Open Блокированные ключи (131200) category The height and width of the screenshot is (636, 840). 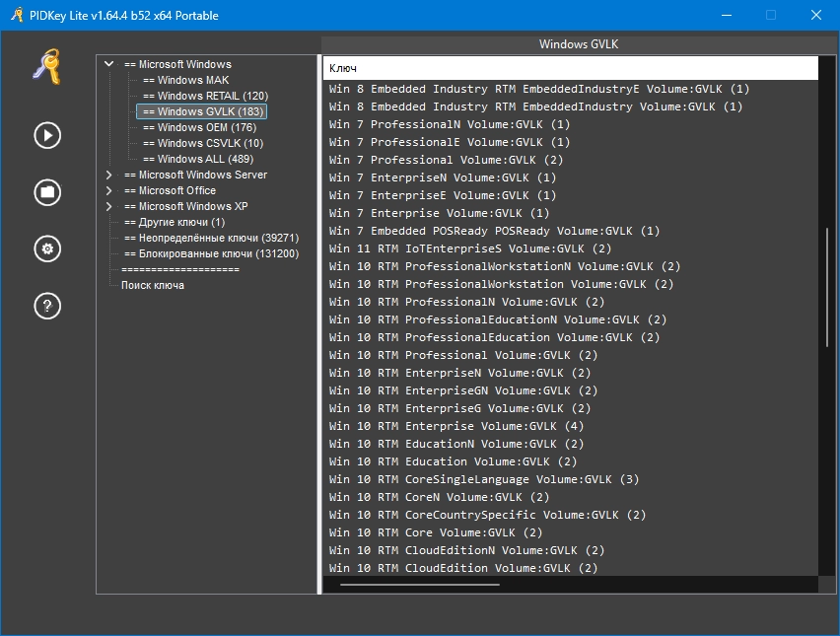(x=211, y=253)
